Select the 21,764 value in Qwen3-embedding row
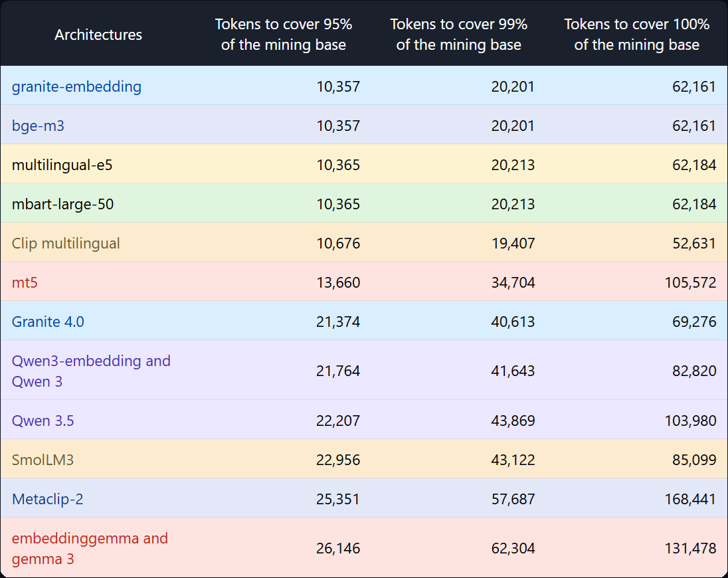The height and width of the screenshot is (578, 728). [338, 371]
